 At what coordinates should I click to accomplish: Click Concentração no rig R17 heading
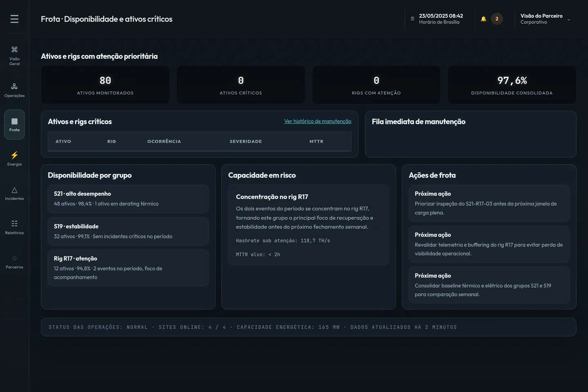272,197
